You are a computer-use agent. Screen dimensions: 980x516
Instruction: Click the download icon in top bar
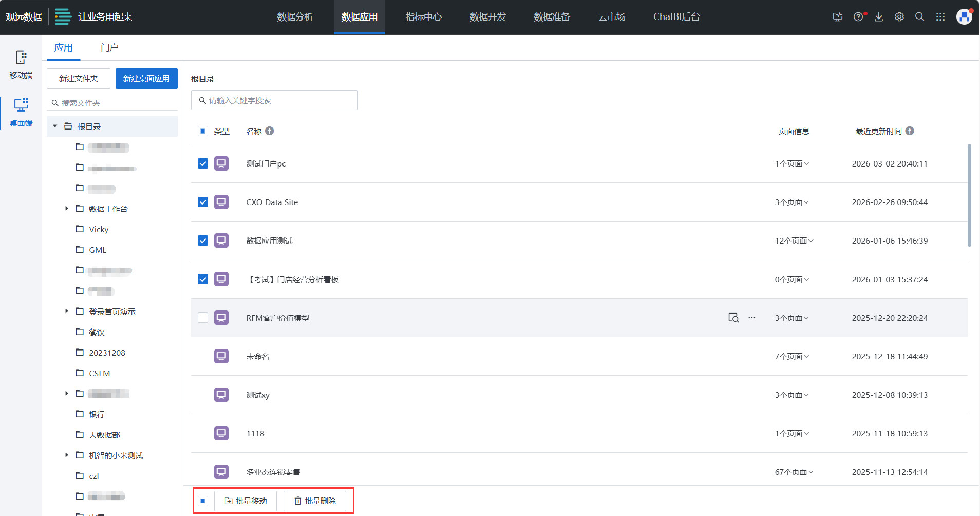(x=879, y=17)
